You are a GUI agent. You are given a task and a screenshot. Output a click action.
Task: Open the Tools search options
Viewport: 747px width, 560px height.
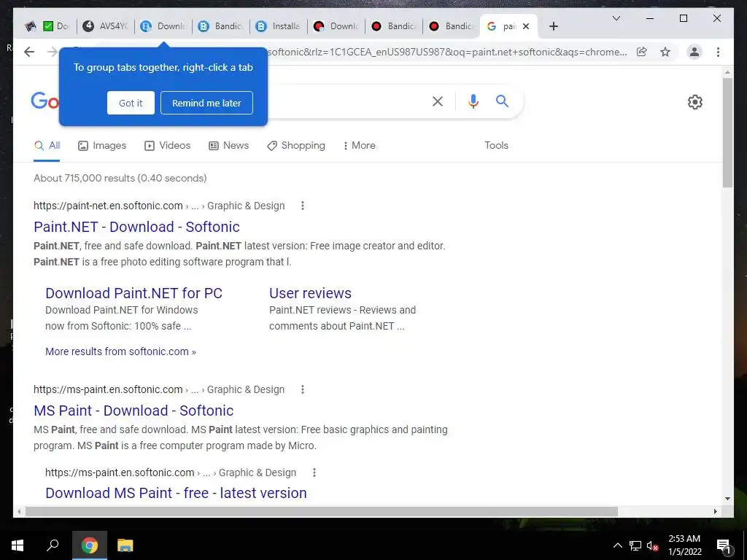tap(496, 146)
